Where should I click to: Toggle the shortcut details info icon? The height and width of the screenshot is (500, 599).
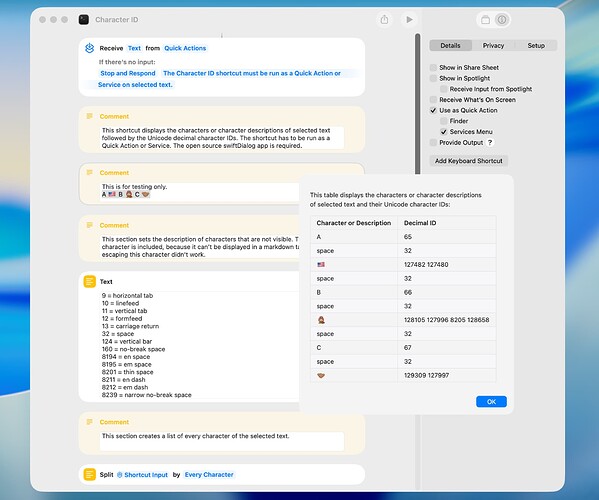pyautogui.click(x=502, y=19)
